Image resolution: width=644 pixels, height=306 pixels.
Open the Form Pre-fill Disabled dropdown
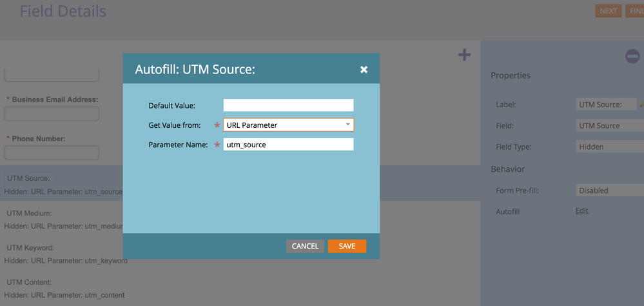point(609,190)
